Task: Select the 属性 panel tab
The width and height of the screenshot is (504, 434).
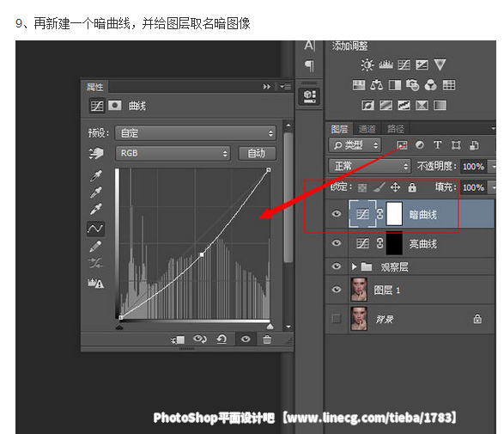Action: 94,87
